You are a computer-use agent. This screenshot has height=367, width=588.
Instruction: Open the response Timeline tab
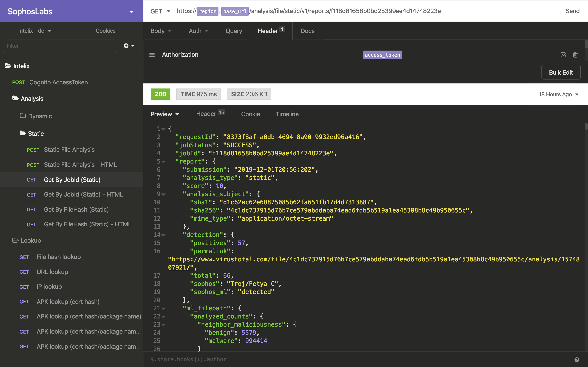pyautogui.click(x=287, y=114)
